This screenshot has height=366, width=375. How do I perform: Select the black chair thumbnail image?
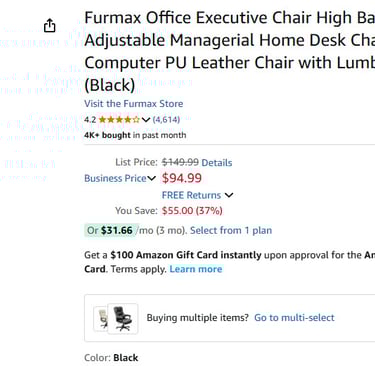coord(123,318)
